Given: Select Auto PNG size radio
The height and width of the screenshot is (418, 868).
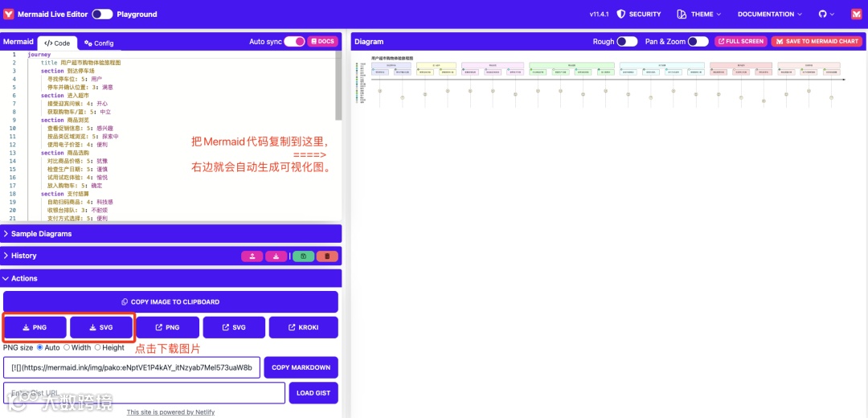Looking at the screenshot, I should point(39,348).
